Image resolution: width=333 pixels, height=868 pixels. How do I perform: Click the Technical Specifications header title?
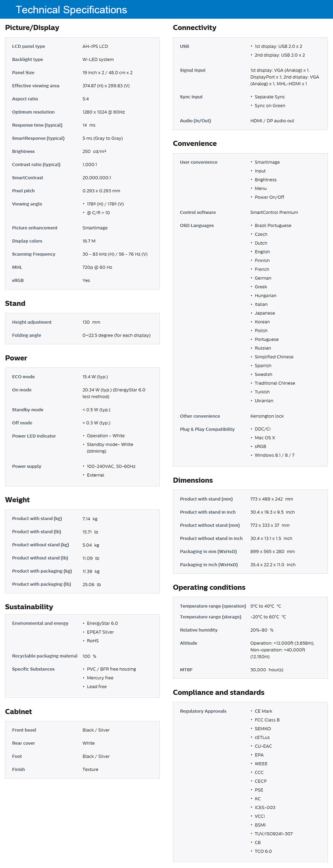pyautogui.click(x=71, y=10)
